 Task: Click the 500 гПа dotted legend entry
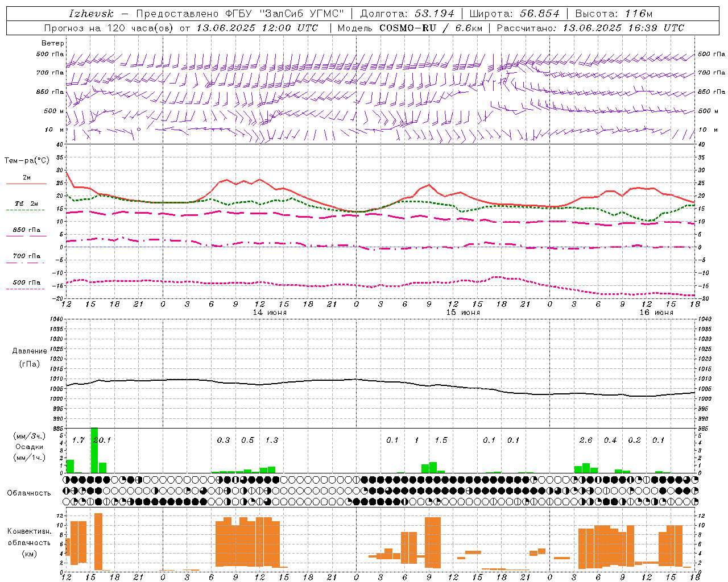pyautogui.click(x=26, y=282)
